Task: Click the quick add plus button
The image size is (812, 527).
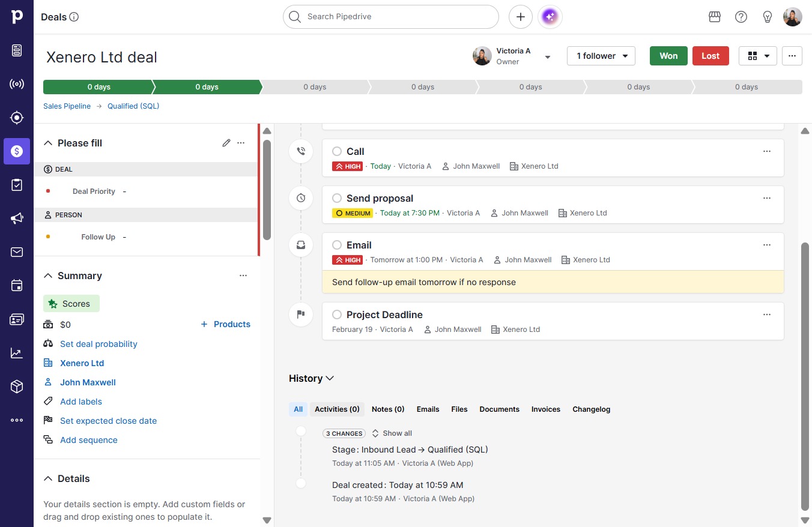Action: [521, 17]
